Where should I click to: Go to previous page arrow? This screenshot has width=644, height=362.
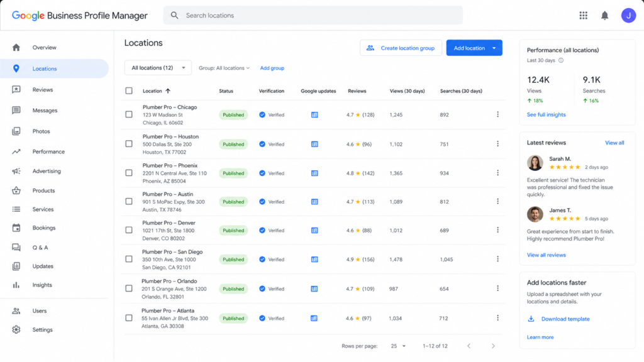pyautogui.click(x=469, y=346)
